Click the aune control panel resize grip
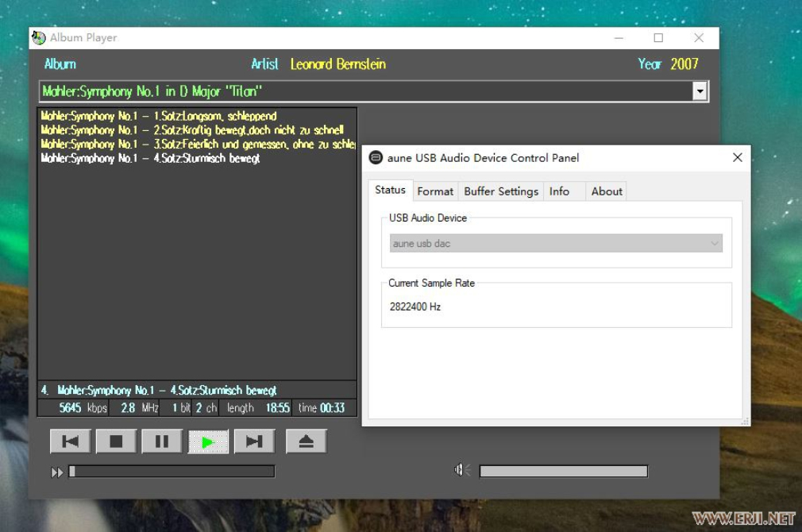This screenshot has height=532, width=802. pyautogui.click(x=746, y=422)
